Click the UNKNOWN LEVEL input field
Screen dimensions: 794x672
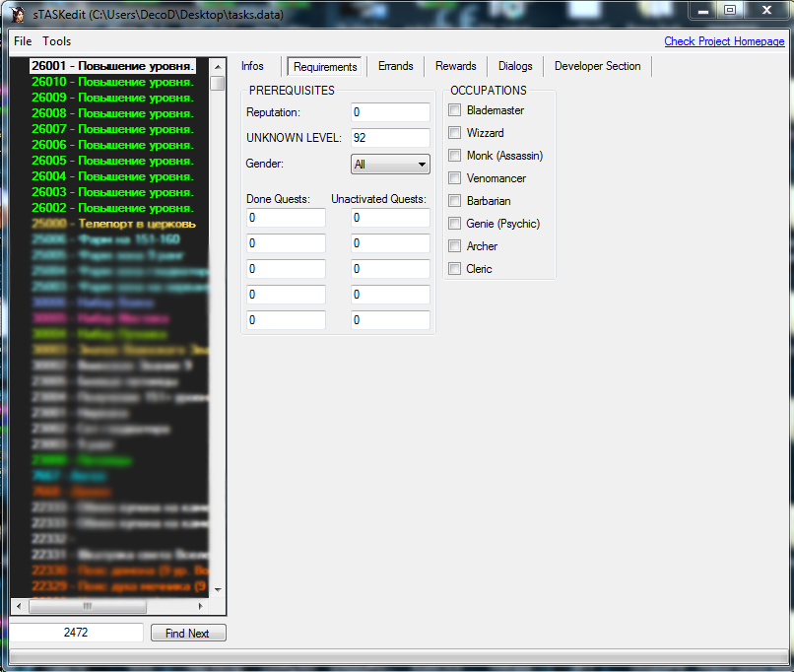[390, 138]
